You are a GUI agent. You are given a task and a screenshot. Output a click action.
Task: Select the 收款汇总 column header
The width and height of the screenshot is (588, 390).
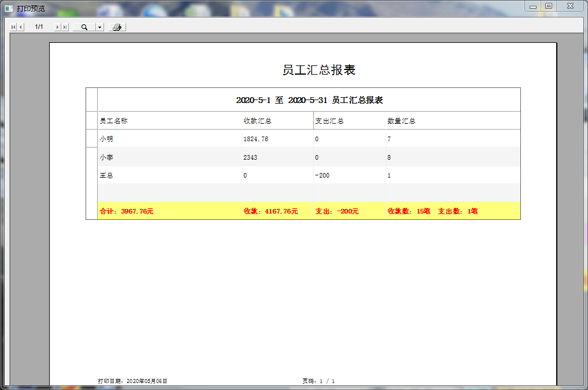258,121
